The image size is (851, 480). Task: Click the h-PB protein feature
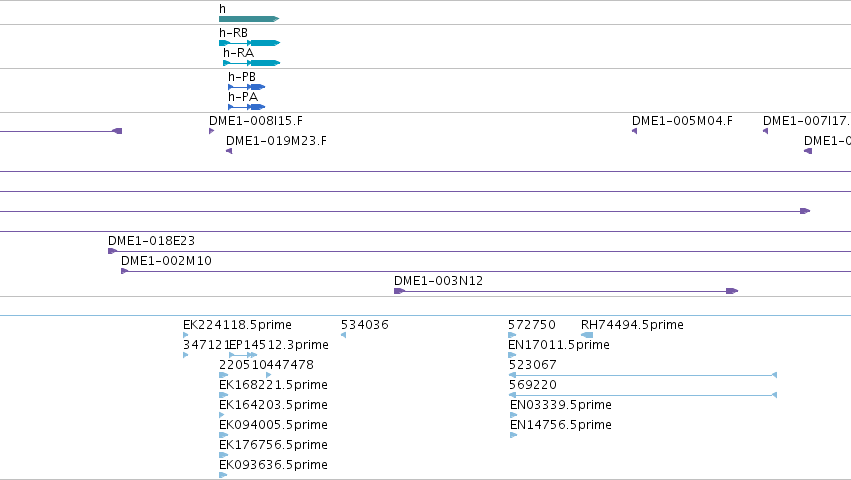[x=246, y=87]
